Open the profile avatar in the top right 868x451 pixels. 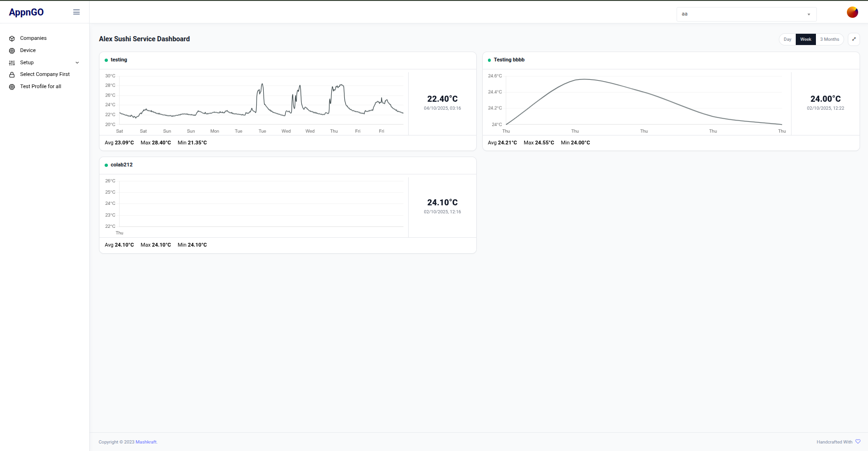[x=853, y=12]
